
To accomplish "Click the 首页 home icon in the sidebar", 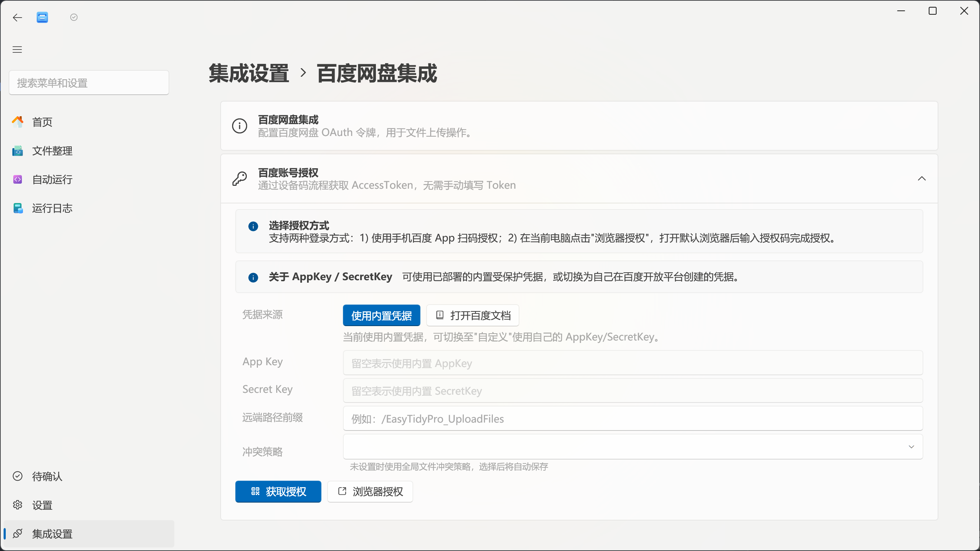I will pos(18,122).
